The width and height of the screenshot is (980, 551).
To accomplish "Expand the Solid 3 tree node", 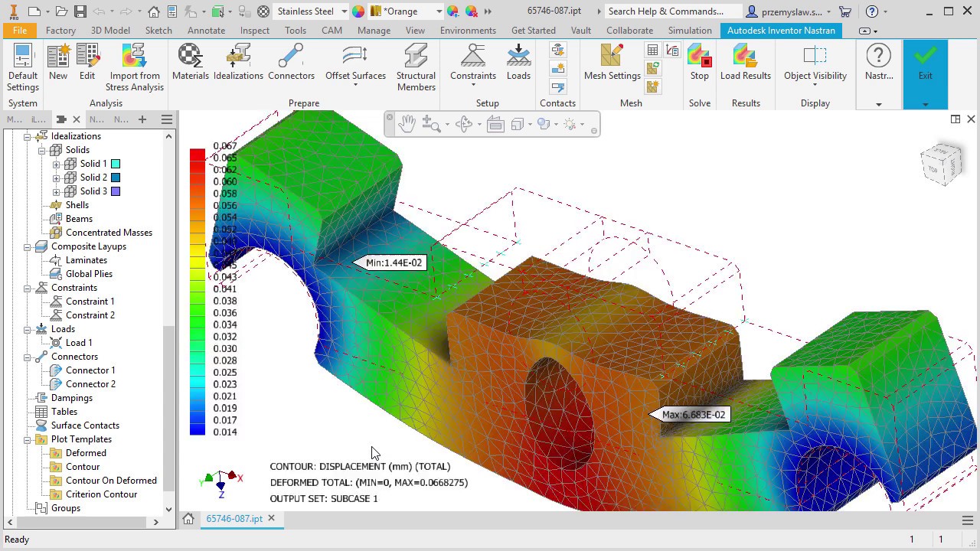I will coord(56,191).
